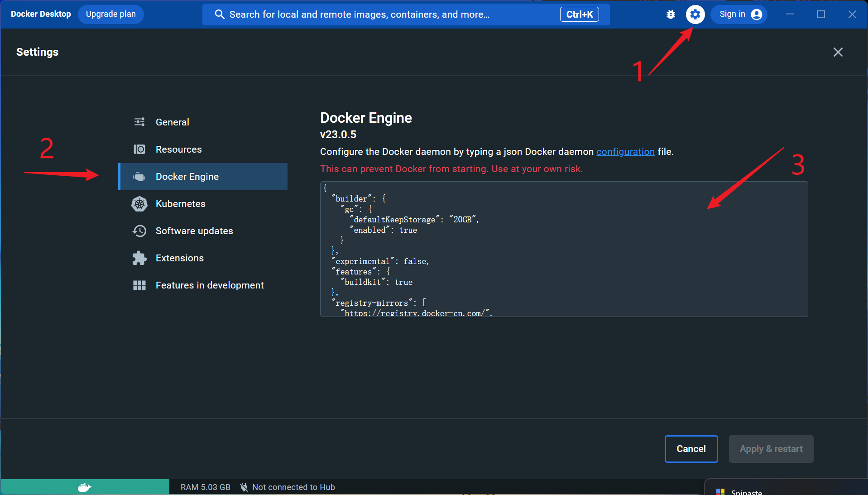
Task: Click the "gc": { line
Action: pyautogui.click(x=356, y=209)
